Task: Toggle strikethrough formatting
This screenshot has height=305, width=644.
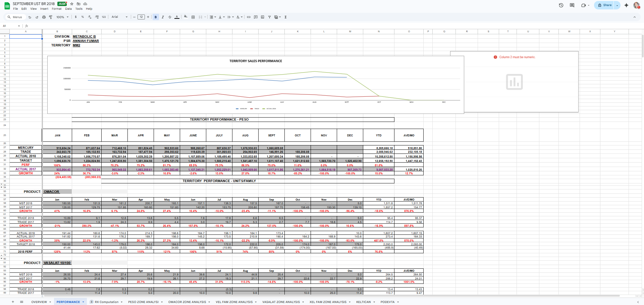Action: pos(170,17)
